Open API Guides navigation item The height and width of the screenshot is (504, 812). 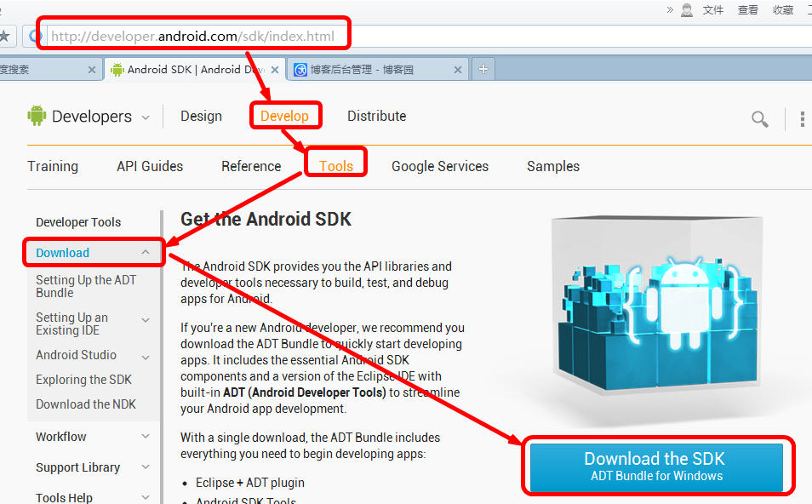[150, 166]
